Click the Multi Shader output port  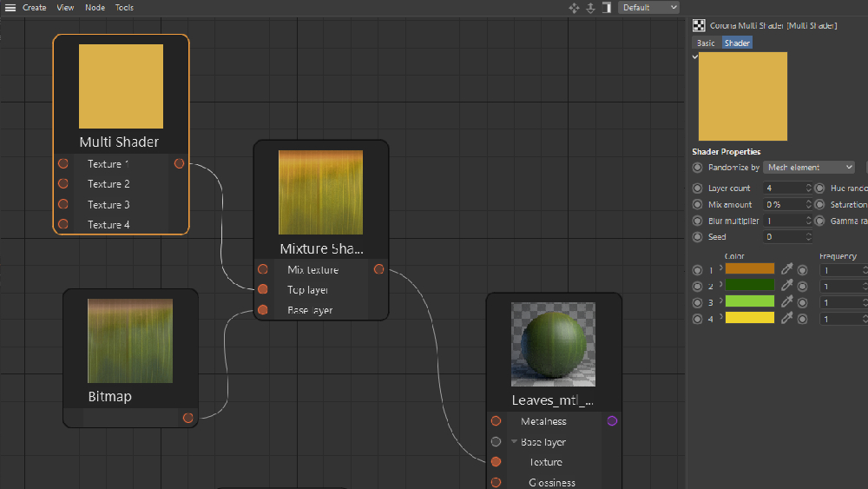tap(179, 163)
